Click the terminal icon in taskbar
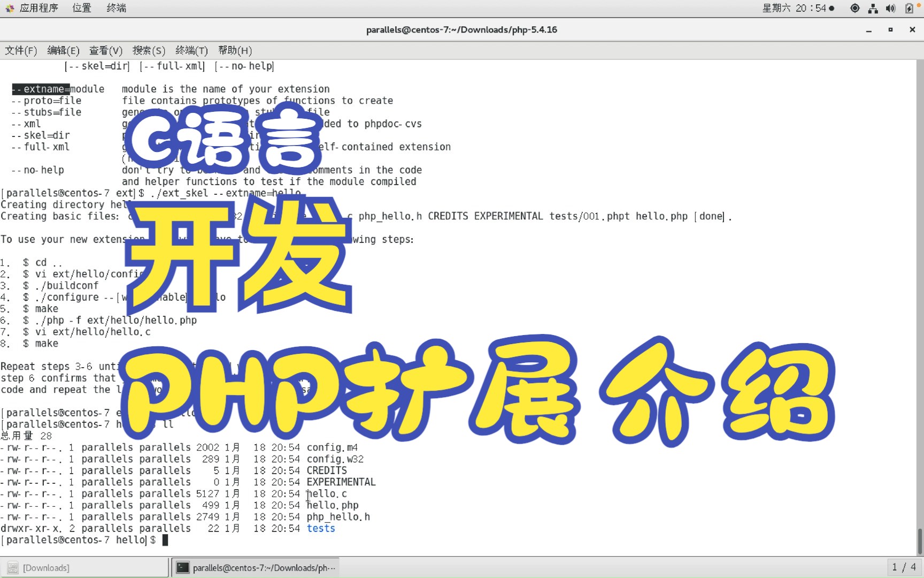Image resolution: width=924 pixels, height=578 pixels. coord(183,568)
